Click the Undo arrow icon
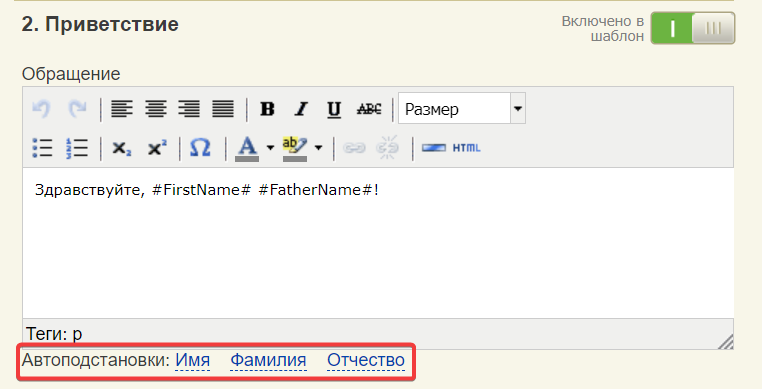The image size is (762, 389). tap(41, 108)
